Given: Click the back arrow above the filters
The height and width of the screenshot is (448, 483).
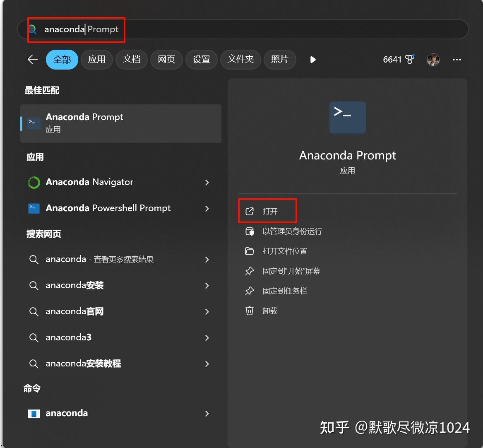Looking at the screenshot, I should (x=32, y=60).
